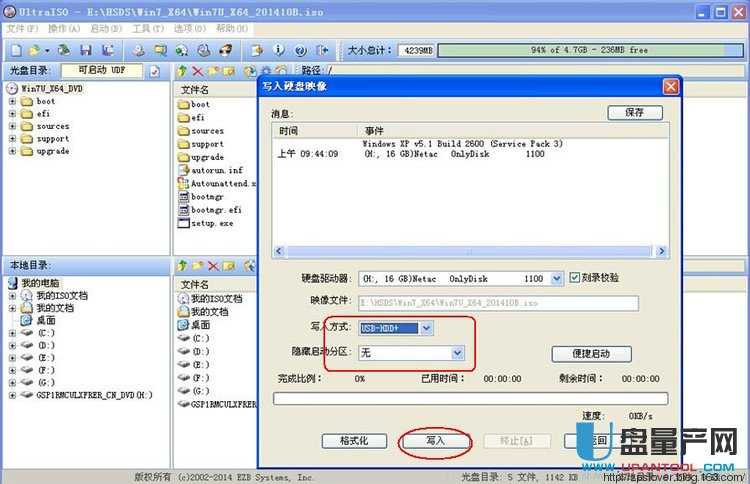The width and height of the screenshot is (750, 484).
Task: Click the 写入 write button
Action: 435,440
